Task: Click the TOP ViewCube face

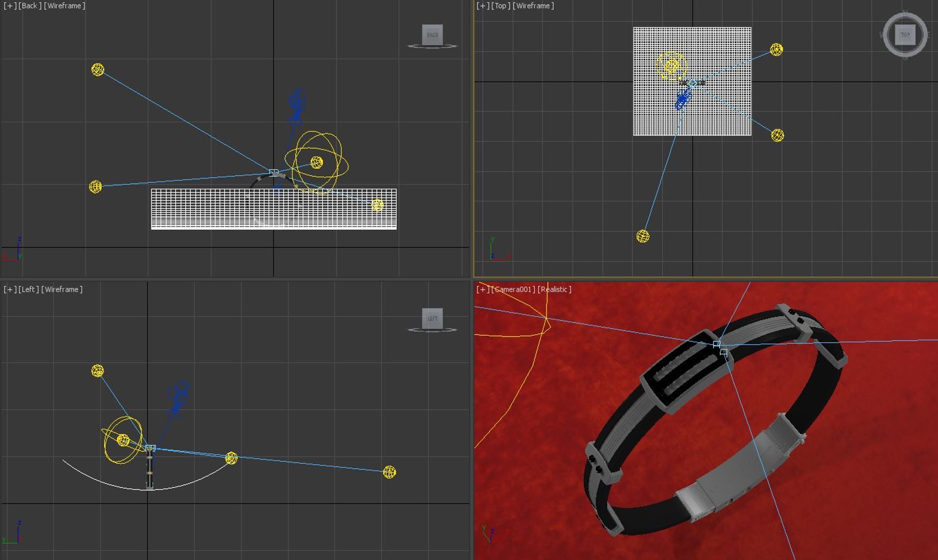Action: tap(905, 35)
